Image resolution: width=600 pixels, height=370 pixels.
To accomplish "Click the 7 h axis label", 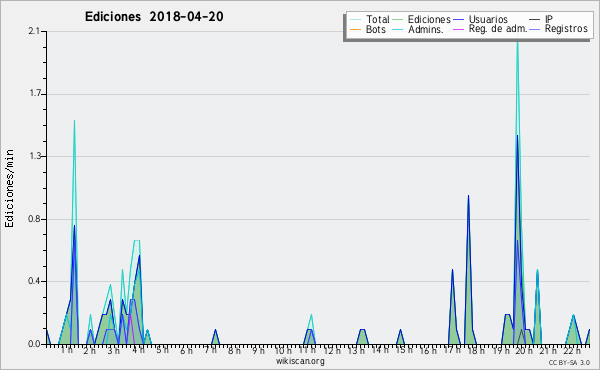I will [210, 350].
